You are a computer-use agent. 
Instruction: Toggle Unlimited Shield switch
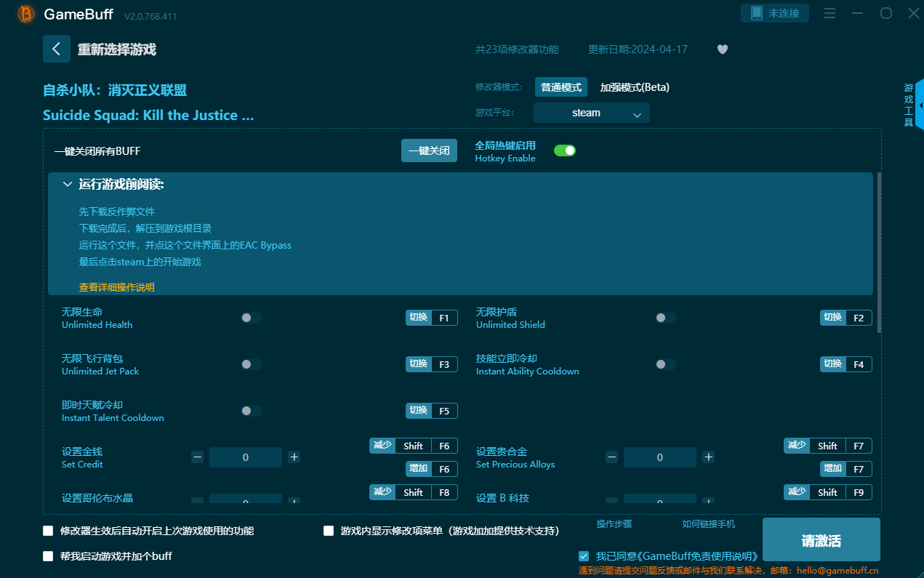(666, 318)
